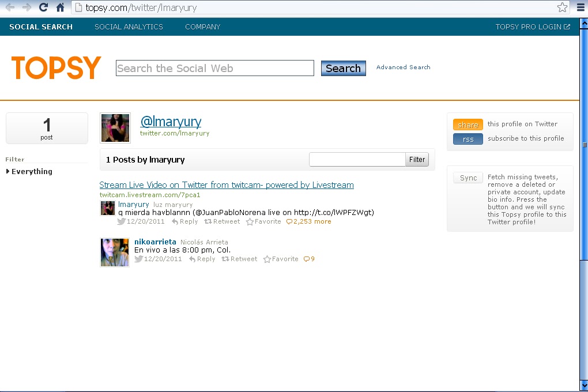This screenshot has width=588, height=392.
Task: Reload the page with the refresh icon
Action: point(43,7)
